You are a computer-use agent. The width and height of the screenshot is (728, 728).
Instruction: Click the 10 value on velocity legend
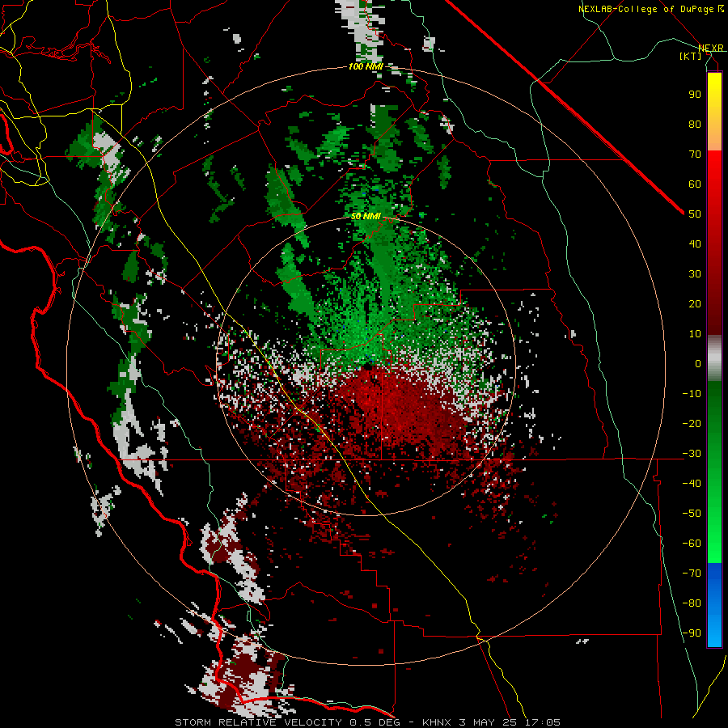coord(695,334)
